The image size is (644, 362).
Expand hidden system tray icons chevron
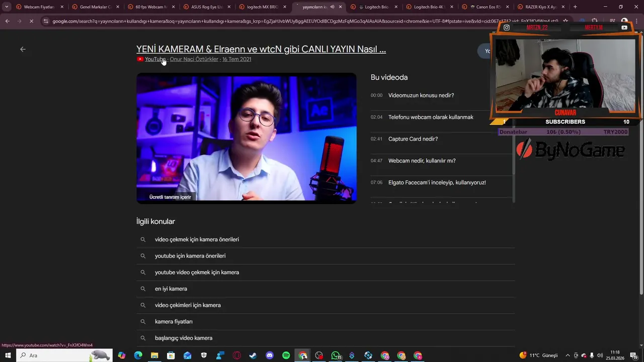point(568,355)
